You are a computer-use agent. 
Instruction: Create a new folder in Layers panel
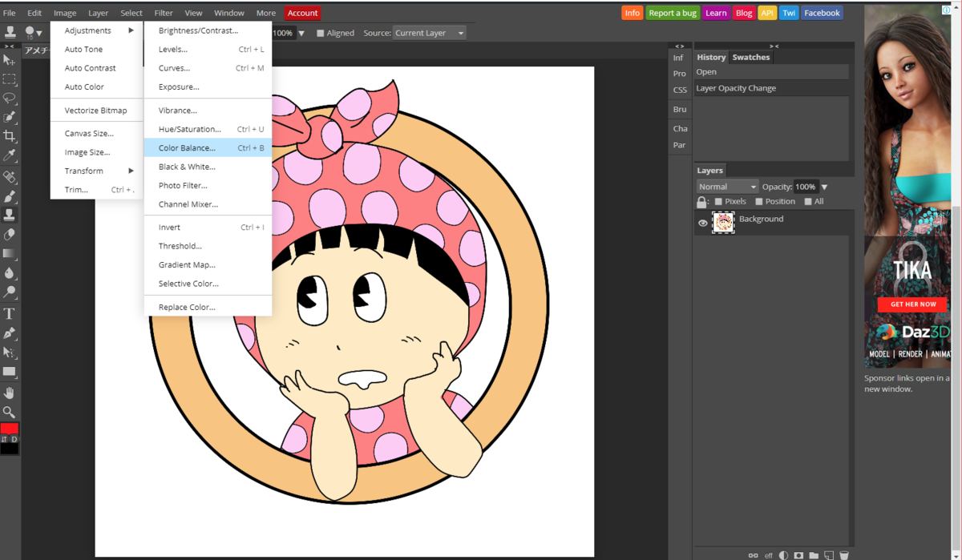[814, 554]
